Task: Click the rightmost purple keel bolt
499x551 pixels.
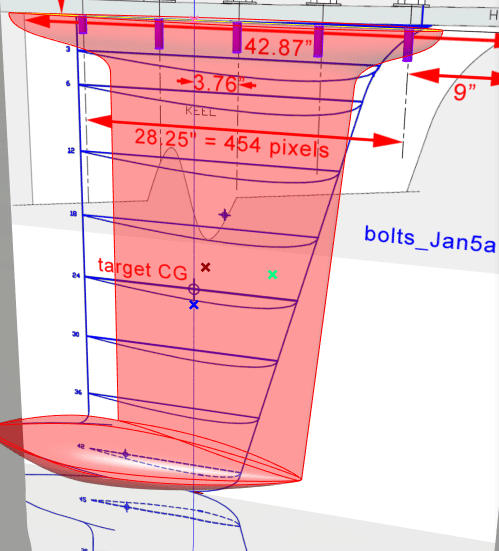Action: [x=408, y=46]
